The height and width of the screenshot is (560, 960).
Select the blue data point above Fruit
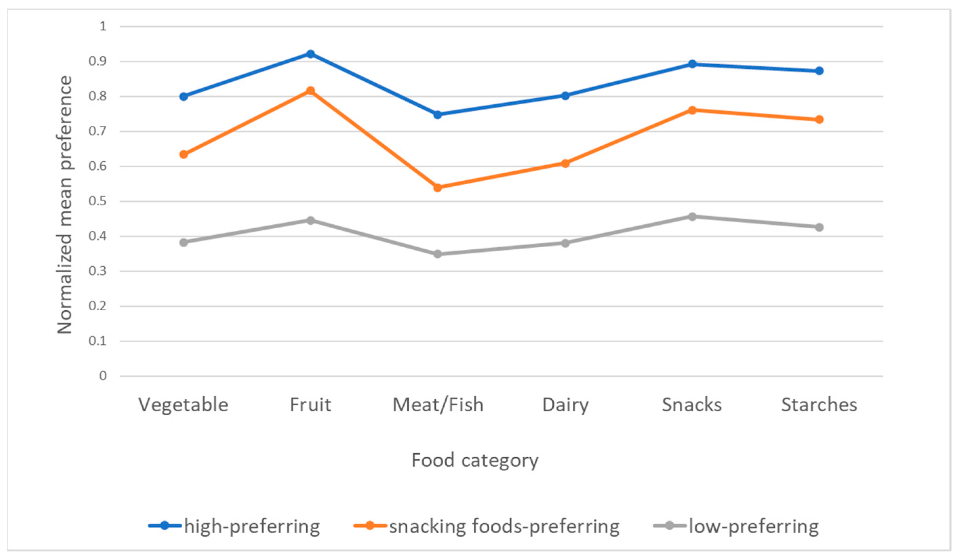pos(310,54)
